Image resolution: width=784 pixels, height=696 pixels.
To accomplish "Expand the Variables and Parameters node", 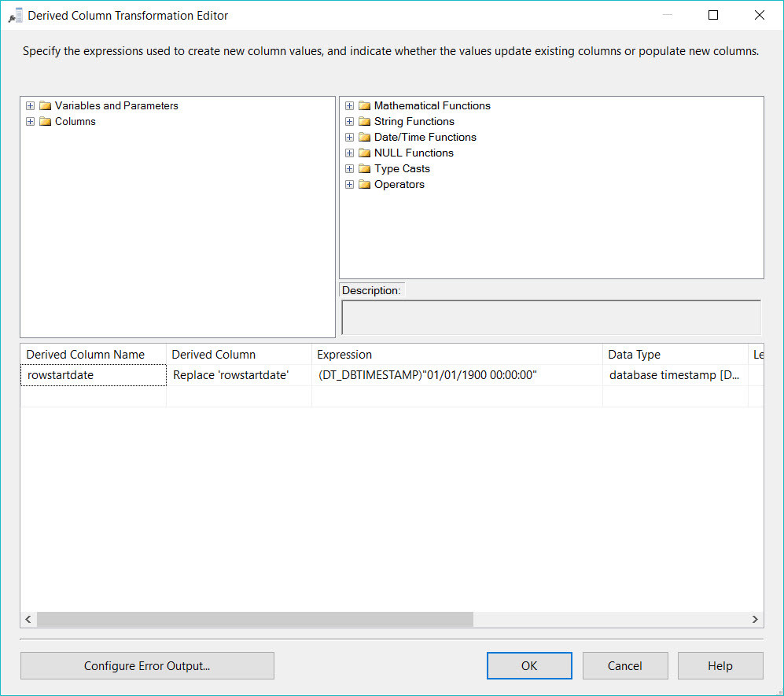I will coord(30,105).
